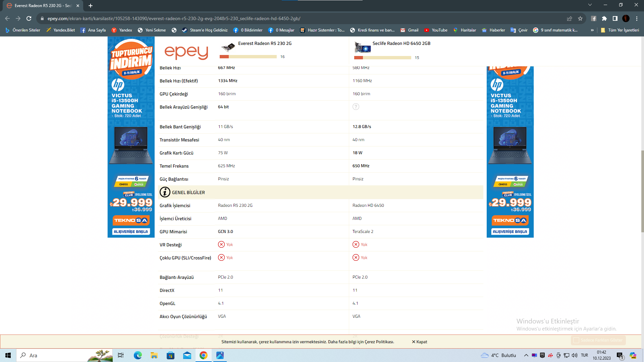Click the Seclife Radeon HD 6450 thumbnail

363,48
